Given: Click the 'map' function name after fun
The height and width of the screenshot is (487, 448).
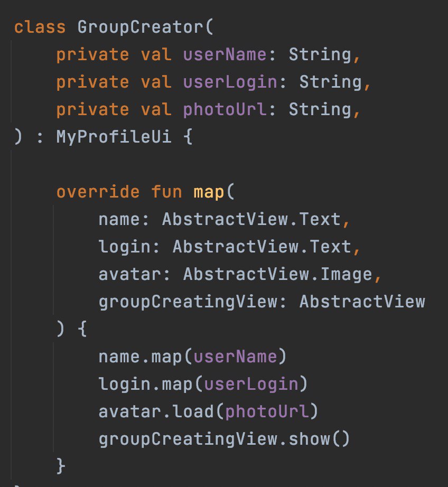Looking at the screenshot, I should [x=209, y=193].
